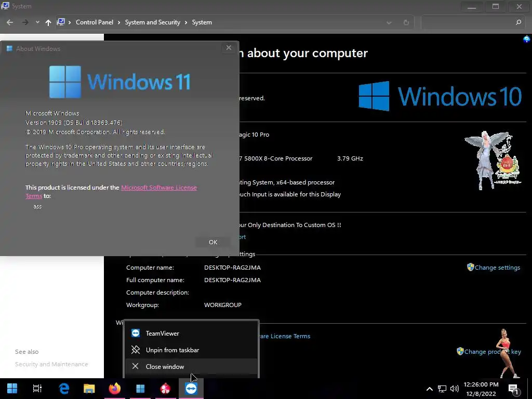This screenshot has height=399, width=532.
Task: Show hidden system tray icons
Action: [x=429, y=389]
